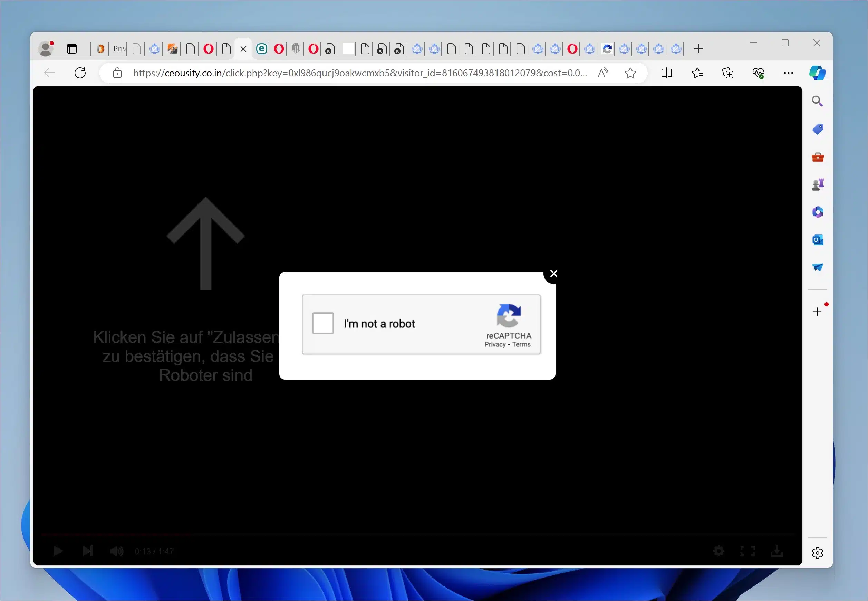Minimize the Edge window
This screenshot has width=868, height=601.
[x=753, y=43]
